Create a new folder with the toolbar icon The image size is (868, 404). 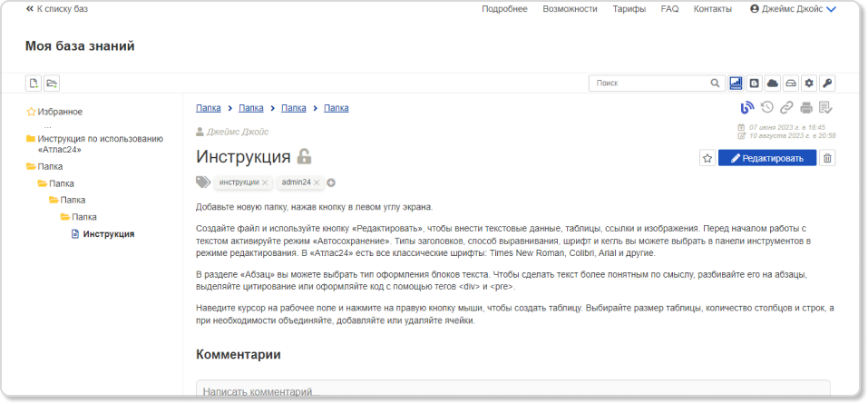pos(52,84)
